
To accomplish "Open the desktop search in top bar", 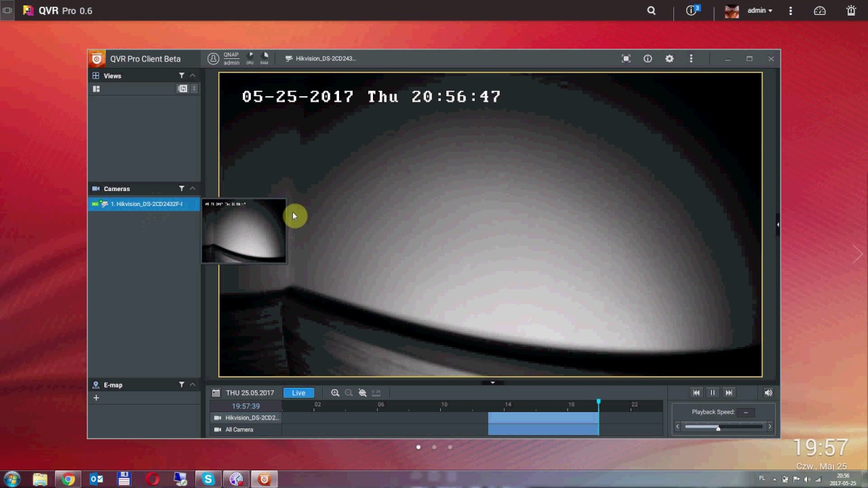I will pos(652,11).
